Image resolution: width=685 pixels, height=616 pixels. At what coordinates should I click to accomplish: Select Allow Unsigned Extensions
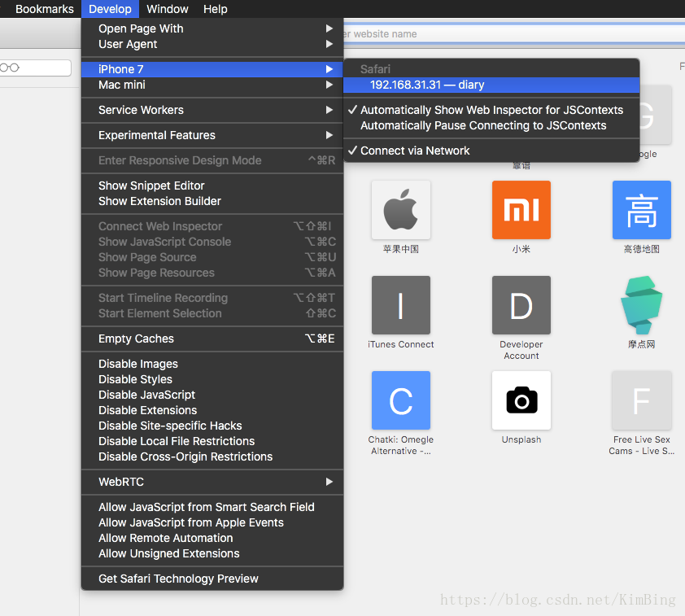click(212, 554)
